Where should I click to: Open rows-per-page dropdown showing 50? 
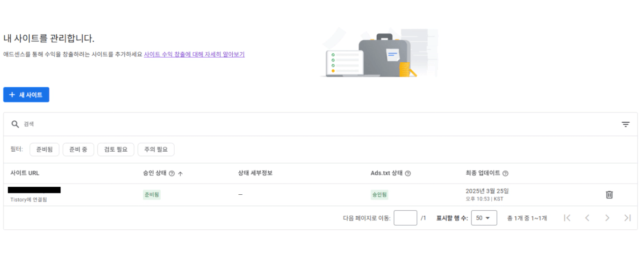pyautogui.click(x=484, y=218)
